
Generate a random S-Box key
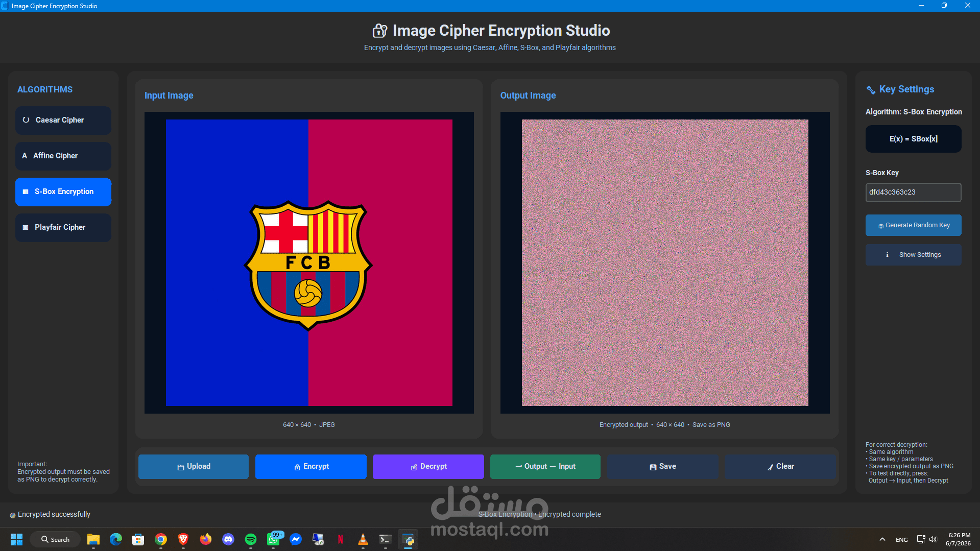pos(913,225)
